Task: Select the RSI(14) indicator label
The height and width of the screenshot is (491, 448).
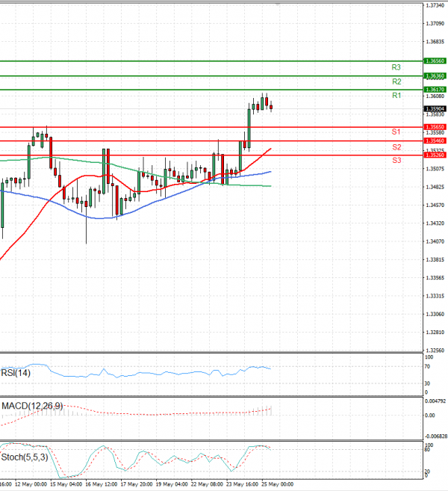Action: (x=16, y=373)
